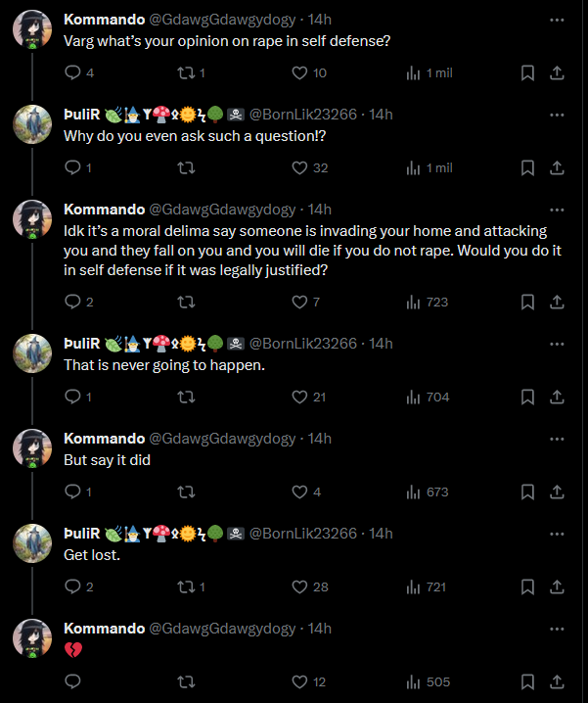
Task: Open @BornLik23266 handle on 'Get lost.' tweet
Action: tap(303, 534)
